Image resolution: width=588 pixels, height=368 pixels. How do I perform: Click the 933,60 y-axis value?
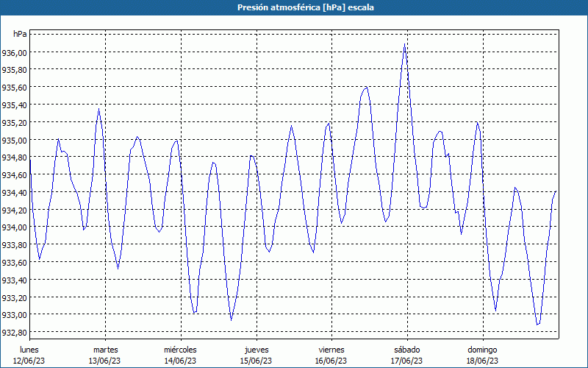pos(14,263)
